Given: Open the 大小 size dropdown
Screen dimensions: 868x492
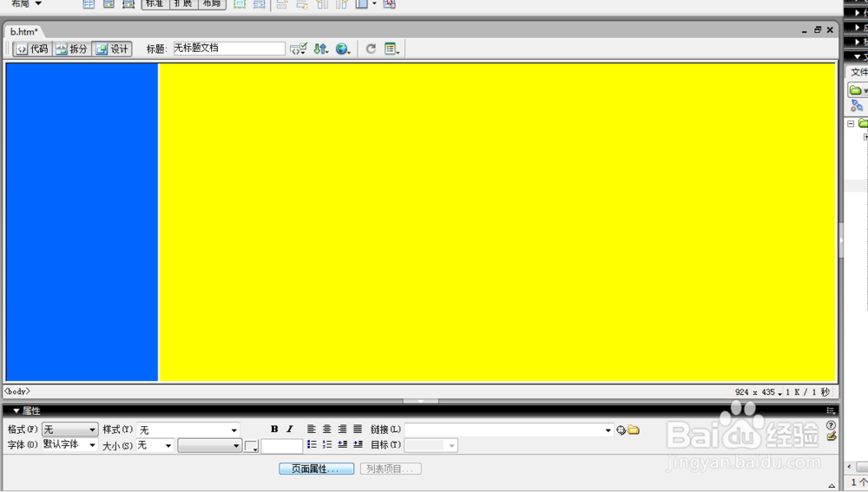Looking at the screenshot, I should point(155,445).
